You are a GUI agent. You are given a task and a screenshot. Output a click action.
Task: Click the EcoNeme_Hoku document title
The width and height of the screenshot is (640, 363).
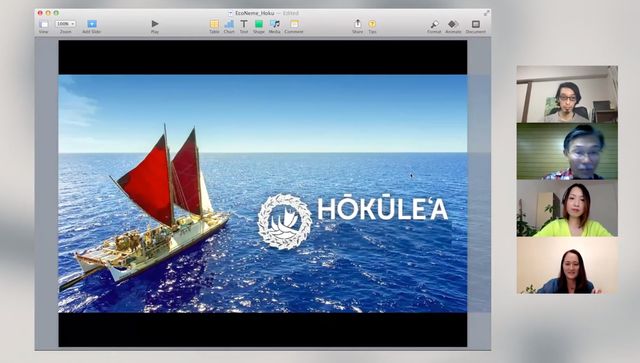pos(255,13)
